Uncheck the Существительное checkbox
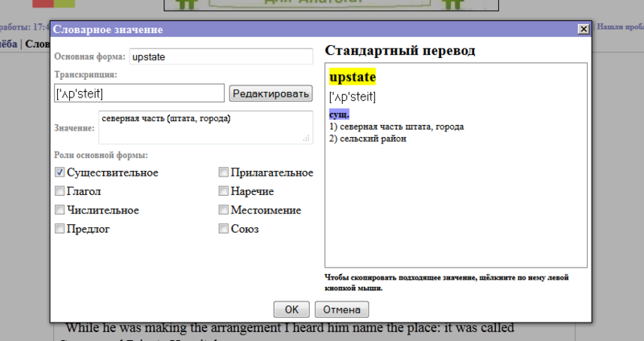644x341 pixels. (60, 172)
